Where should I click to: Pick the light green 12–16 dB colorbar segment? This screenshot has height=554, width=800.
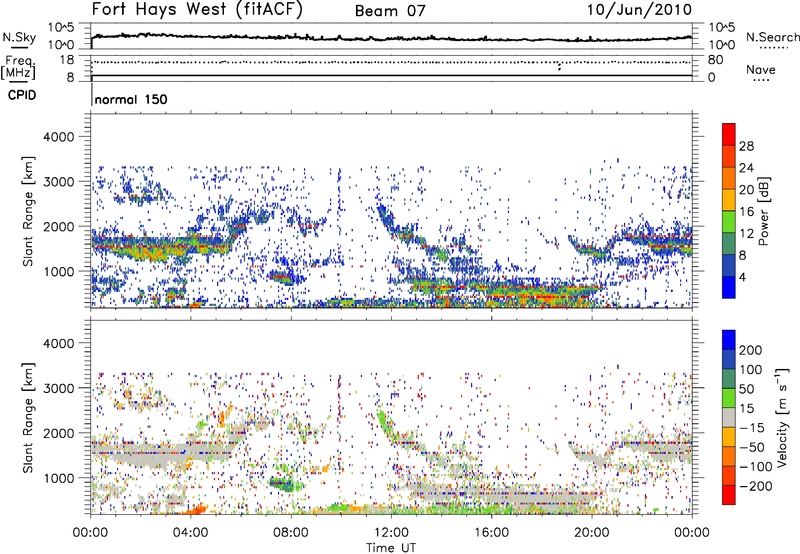(729, 222)
